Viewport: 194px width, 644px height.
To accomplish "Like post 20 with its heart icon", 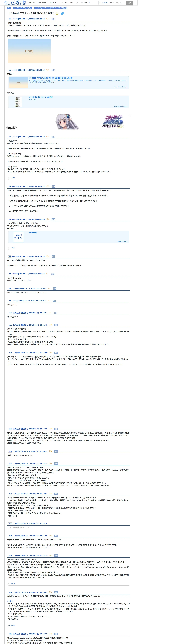I will coord(50,592).
